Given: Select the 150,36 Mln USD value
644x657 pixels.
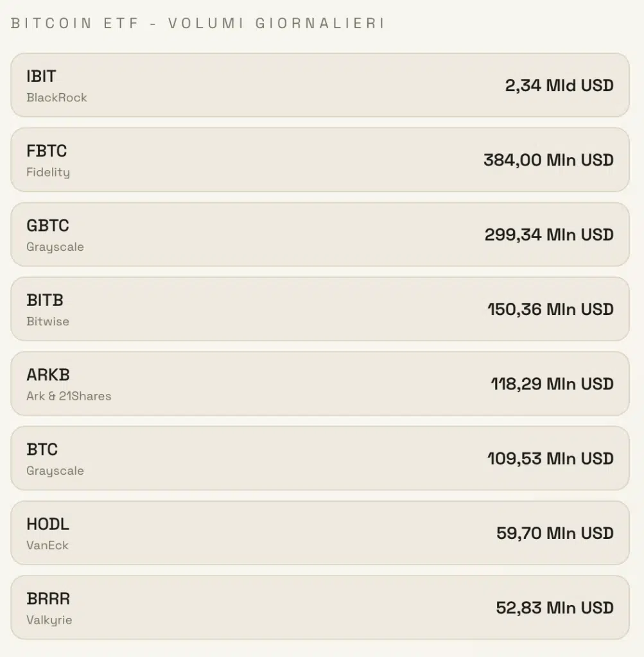Looking at the screenshot, I should pyautogui.click(x=550, y=309).
